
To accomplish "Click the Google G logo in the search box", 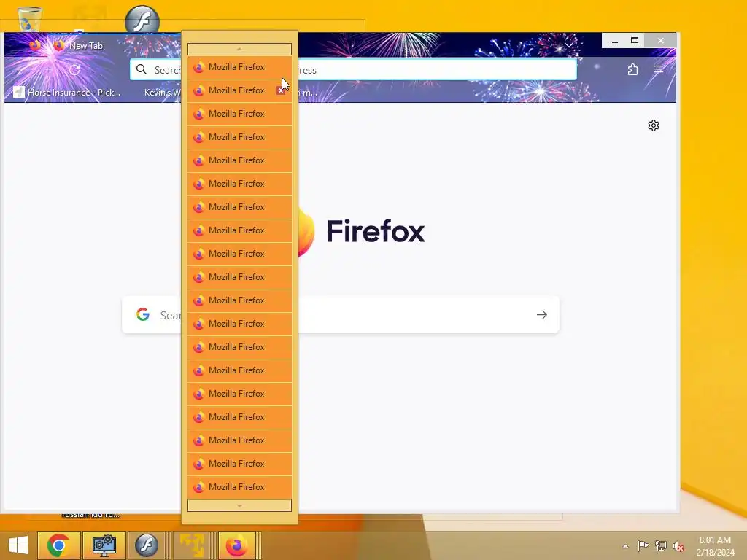I will coord(143,314).
